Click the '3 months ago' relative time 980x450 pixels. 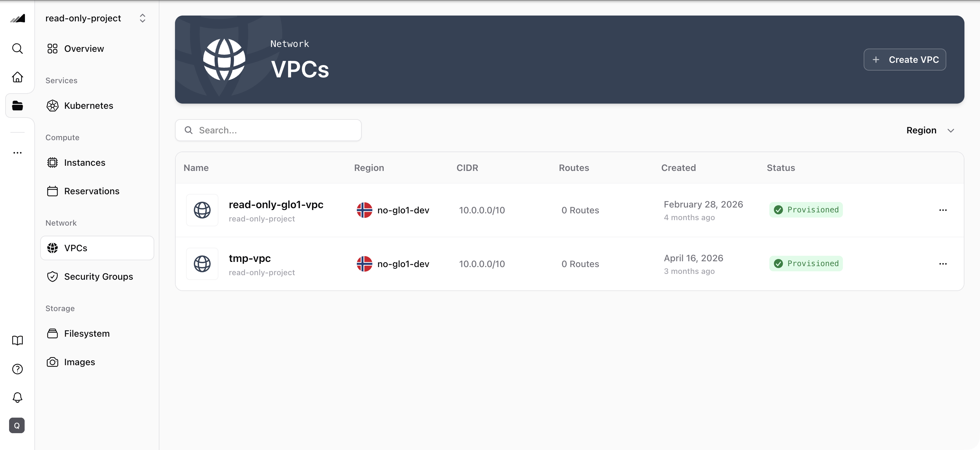click(689, 271)
